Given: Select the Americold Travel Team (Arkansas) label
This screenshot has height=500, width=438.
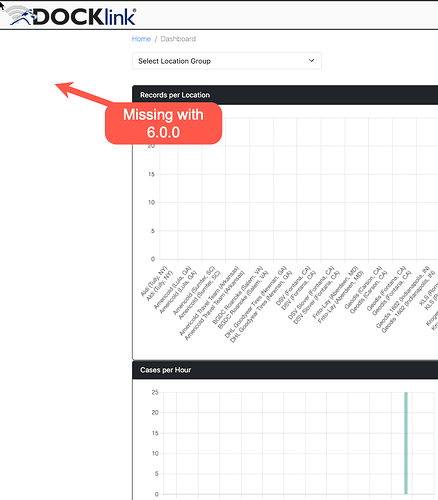Looking at the screenshot, I should [x=212, y=303].
